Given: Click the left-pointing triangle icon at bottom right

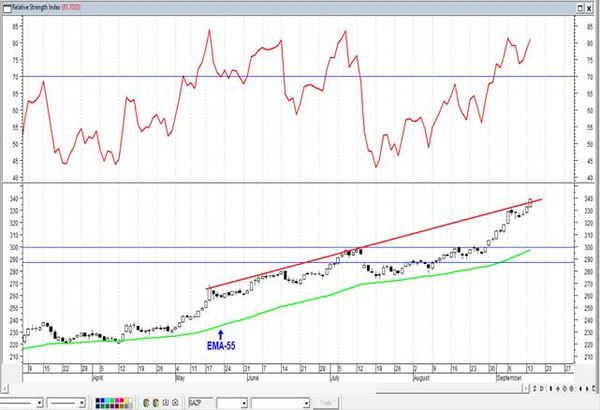Looking at the screenshot, I should (580, 389).
